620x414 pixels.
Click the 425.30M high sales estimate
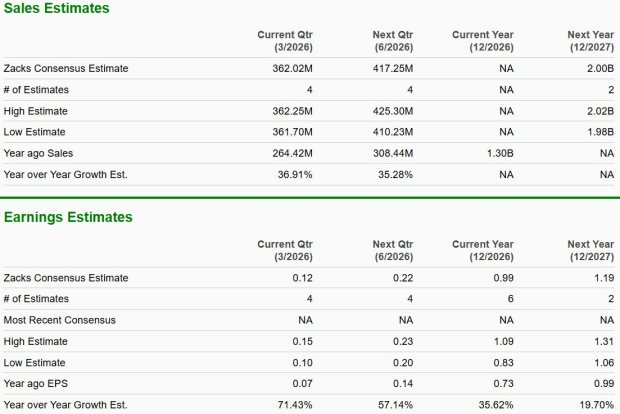[x=392, y=111]
